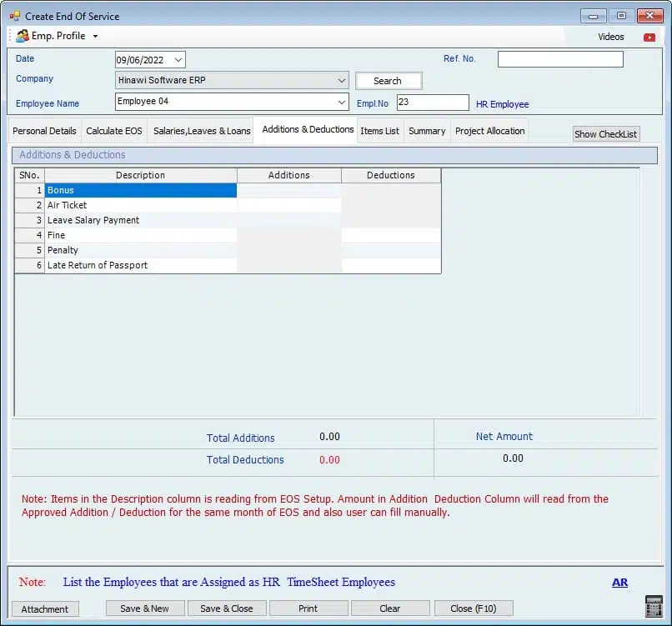
Task: Select the Air Ticket row description
Action: coord(140,205)
